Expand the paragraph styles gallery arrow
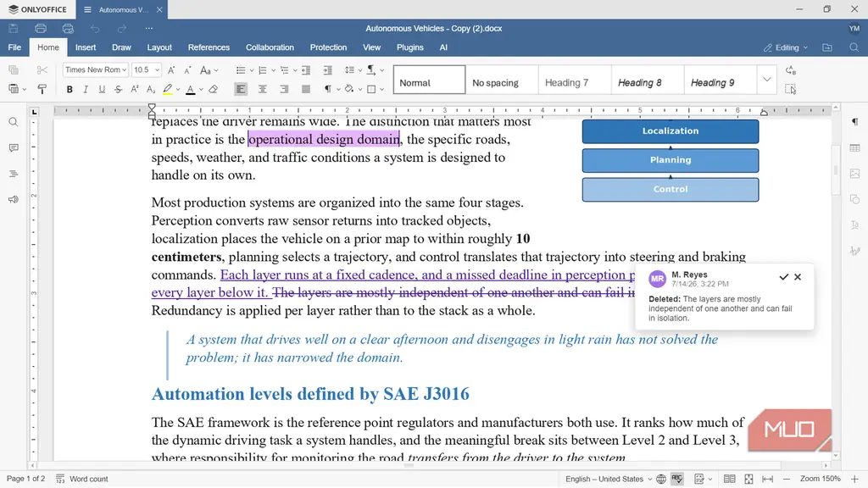This screenshot has height=488, width=868. pyautogui.click(x=766, y=80)
